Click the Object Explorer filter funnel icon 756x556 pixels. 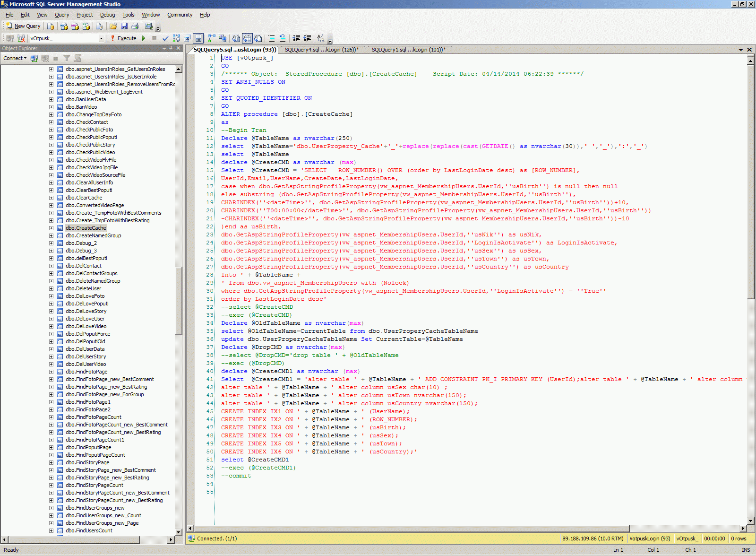point(67,58)
